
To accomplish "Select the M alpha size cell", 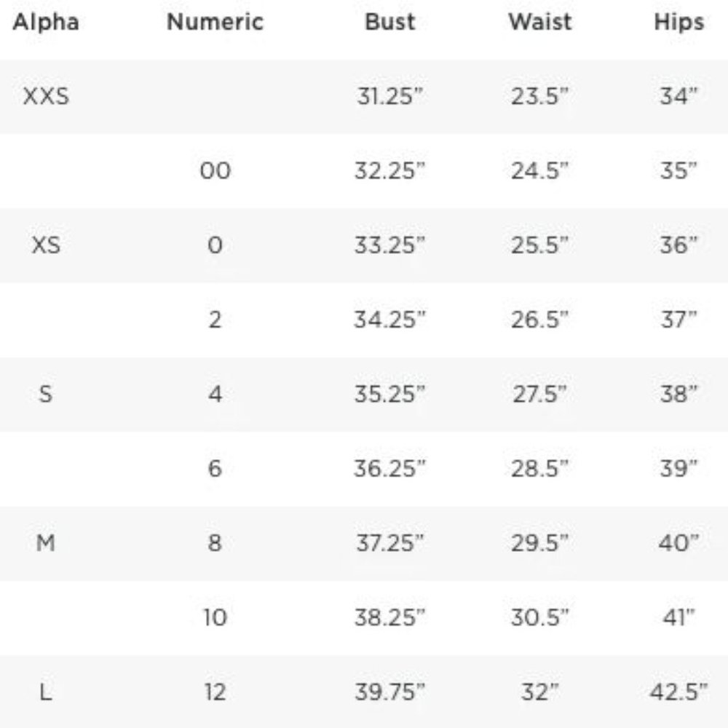I will [45, 543].
